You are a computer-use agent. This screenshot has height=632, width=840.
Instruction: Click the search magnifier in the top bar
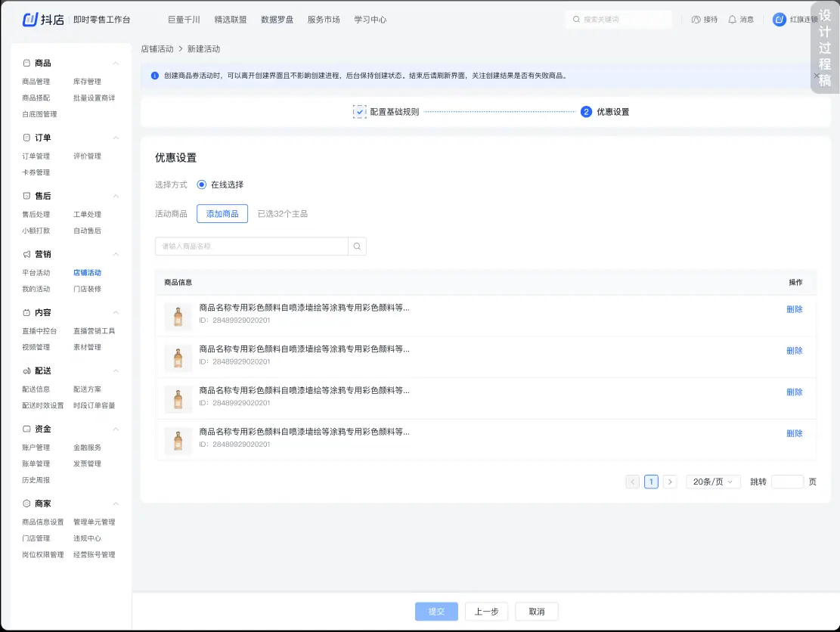(x=576, y=20)
